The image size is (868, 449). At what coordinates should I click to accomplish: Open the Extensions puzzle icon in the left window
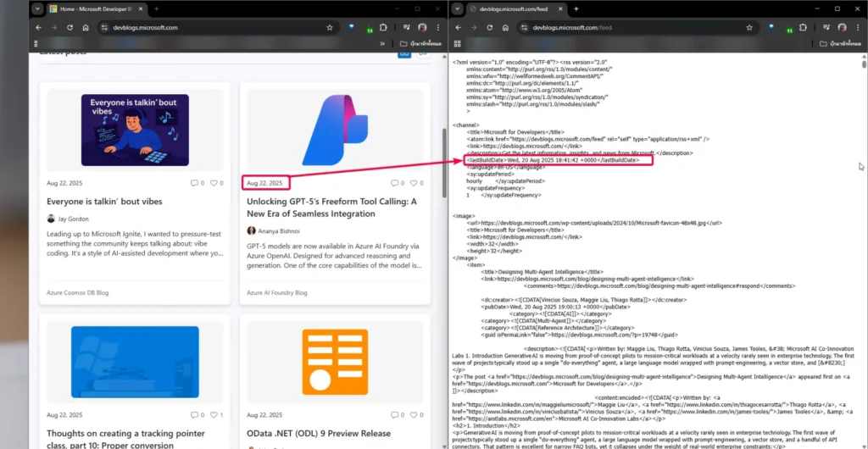coord(382,27)
